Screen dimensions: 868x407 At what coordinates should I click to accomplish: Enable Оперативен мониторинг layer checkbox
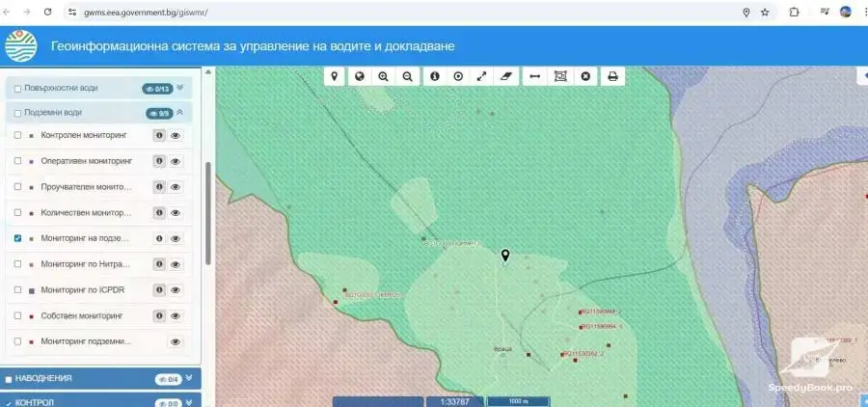tap(17, 161)
